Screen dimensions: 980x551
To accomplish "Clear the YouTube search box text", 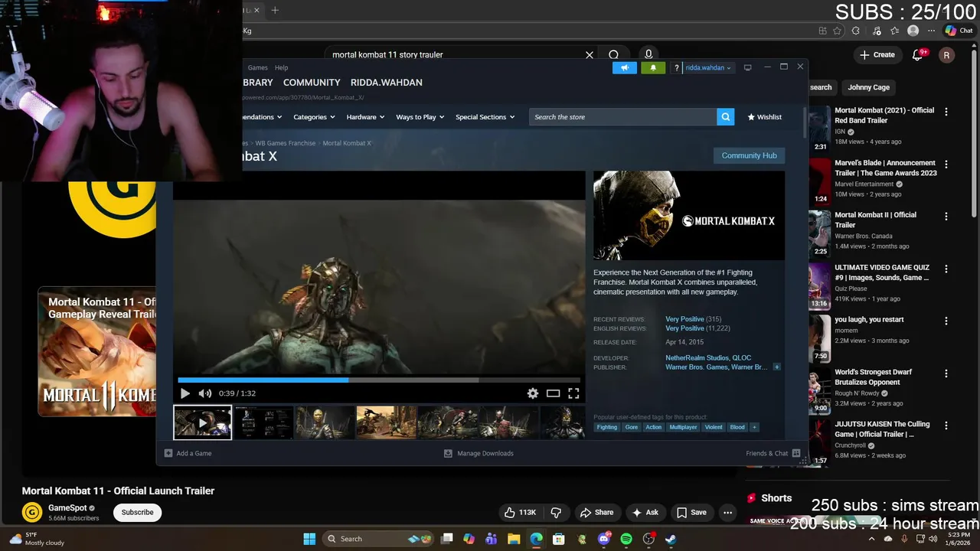I will 590,55.
